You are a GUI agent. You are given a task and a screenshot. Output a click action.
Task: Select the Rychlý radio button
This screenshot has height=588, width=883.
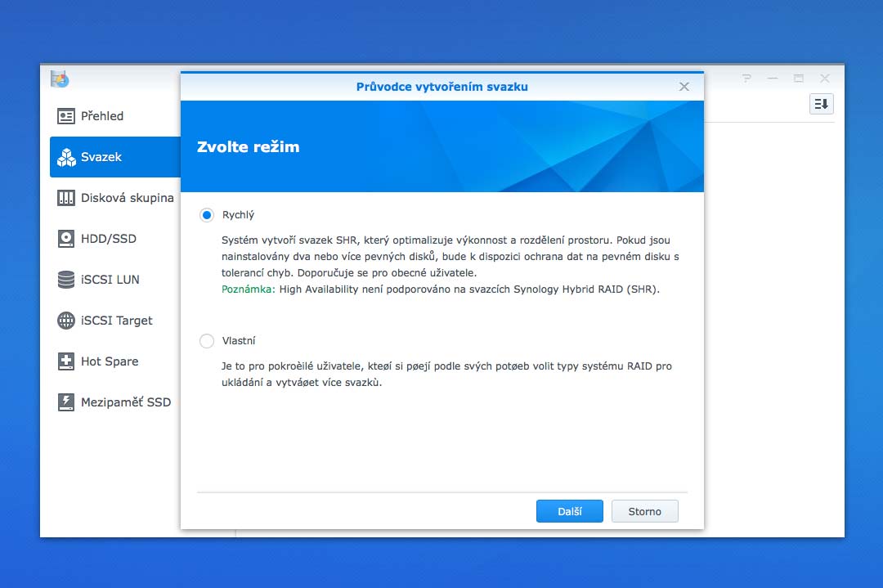click(207, 215)
